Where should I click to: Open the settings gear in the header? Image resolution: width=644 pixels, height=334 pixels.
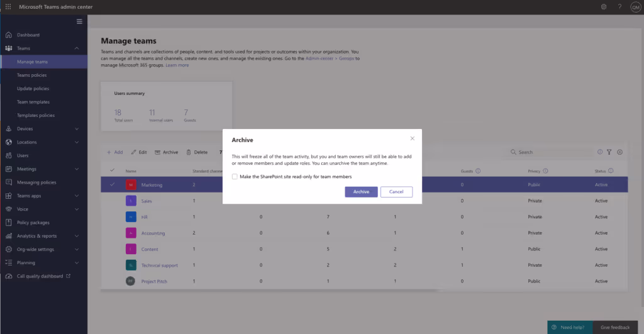(604, 6)
